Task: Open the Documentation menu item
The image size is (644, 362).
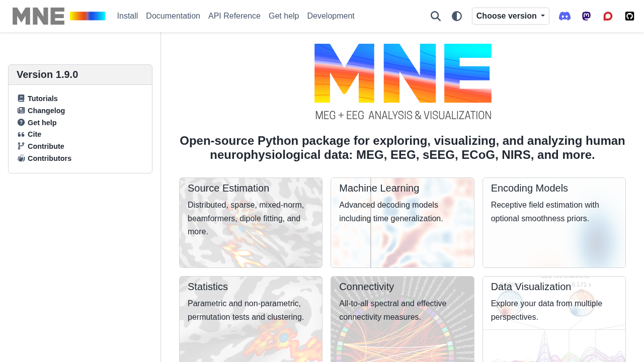Action: pos(173,16)
